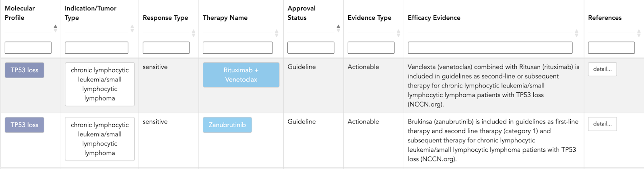View detail for Venetoclax reference
The width and height of the screenshot is (644, 169).
tap(602, 69)
